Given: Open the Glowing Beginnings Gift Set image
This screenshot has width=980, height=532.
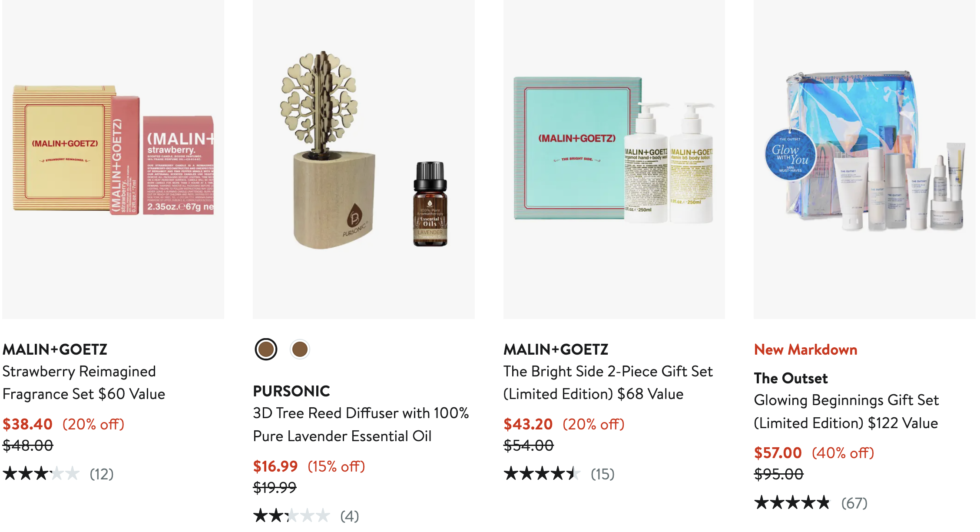Looking at the screenshot, I should (864, 159).
